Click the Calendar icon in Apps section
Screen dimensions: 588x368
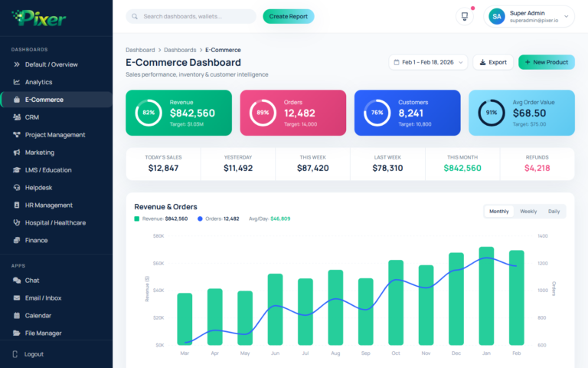coord(17,315)
